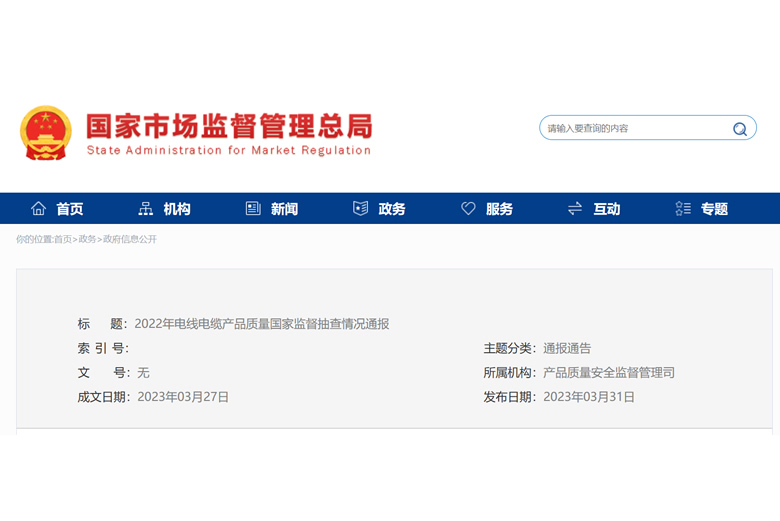Click the article title 2022年电线电缆产品质量国家监督抽查情况通报
Image resolution: width=780 pixels, height=521 pixels.
pos(261,324)
